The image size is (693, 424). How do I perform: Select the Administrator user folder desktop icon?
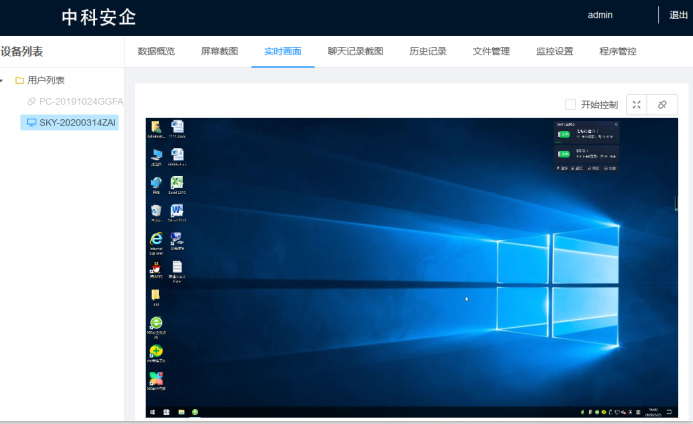coord(156,129)
